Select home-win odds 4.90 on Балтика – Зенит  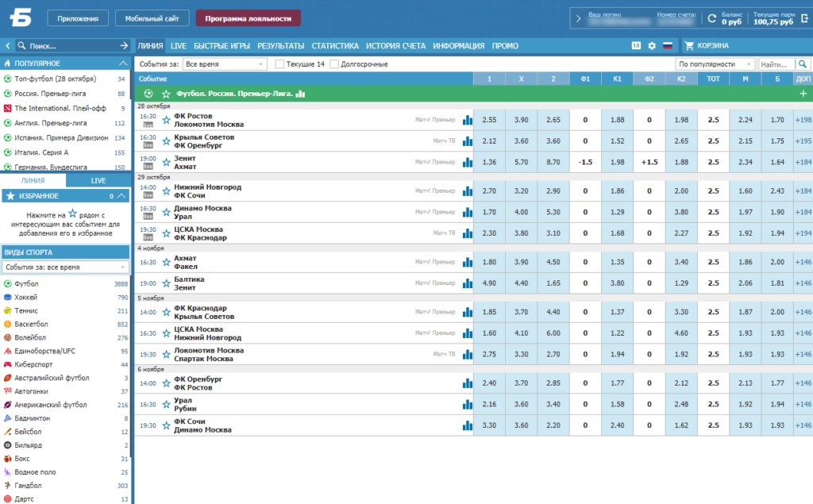coord(489,283)
